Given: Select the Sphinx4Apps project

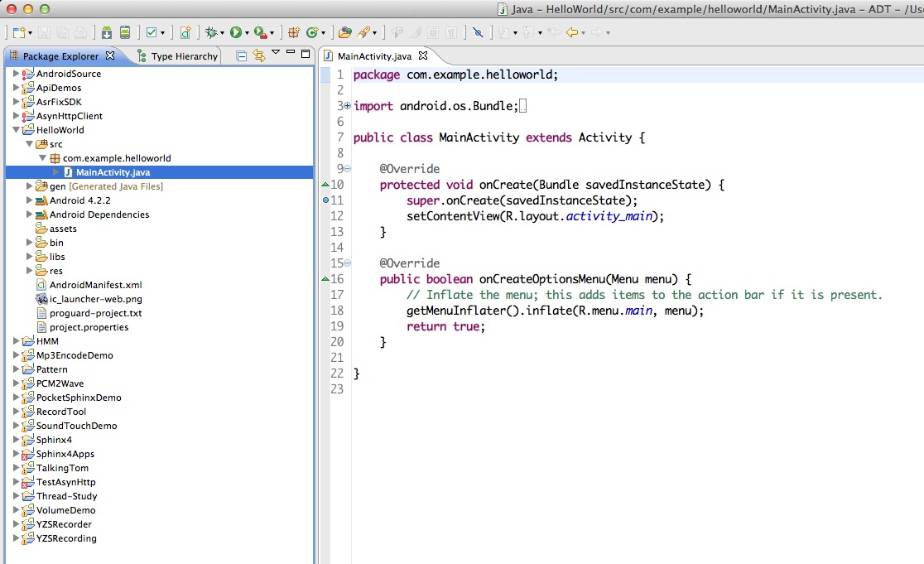Looking at the screenshot, I should tap(65, 454).
